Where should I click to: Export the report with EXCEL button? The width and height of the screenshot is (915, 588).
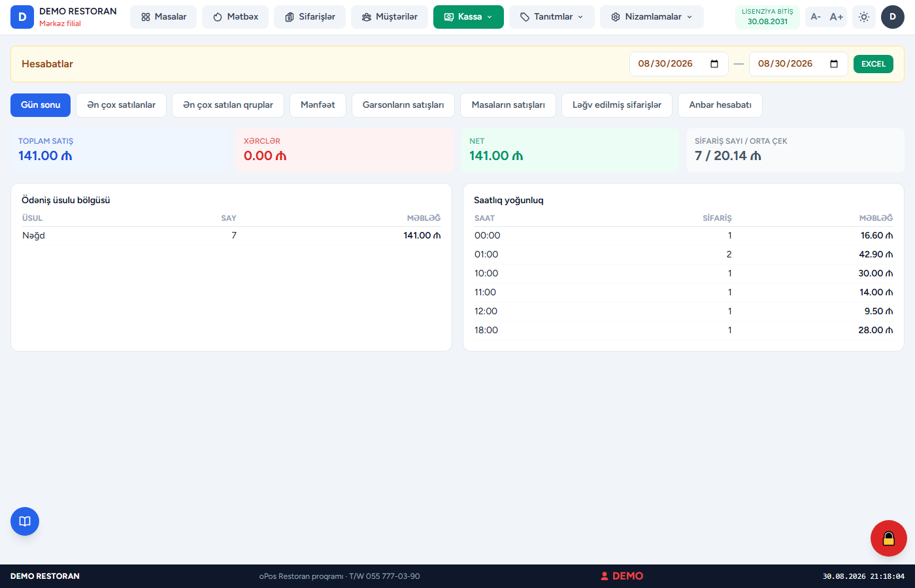[x=873, y=64]
